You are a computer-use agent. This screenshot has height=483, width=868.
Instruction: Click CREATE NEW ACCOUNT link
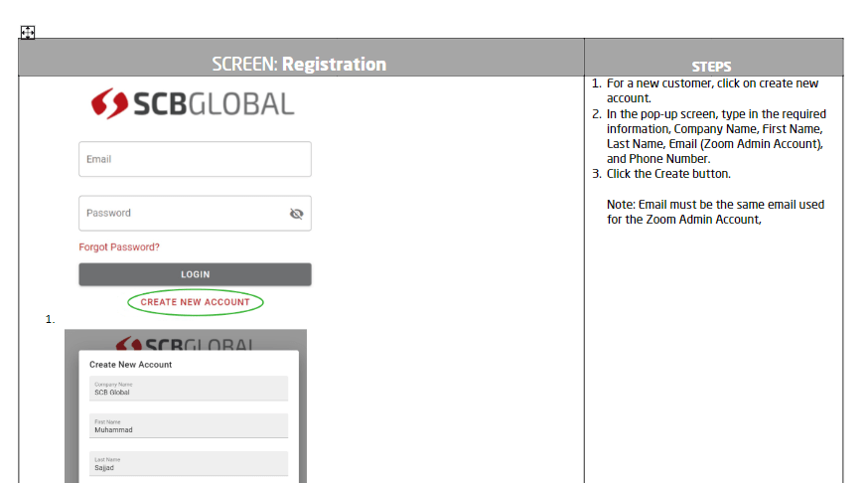(195, 302)
